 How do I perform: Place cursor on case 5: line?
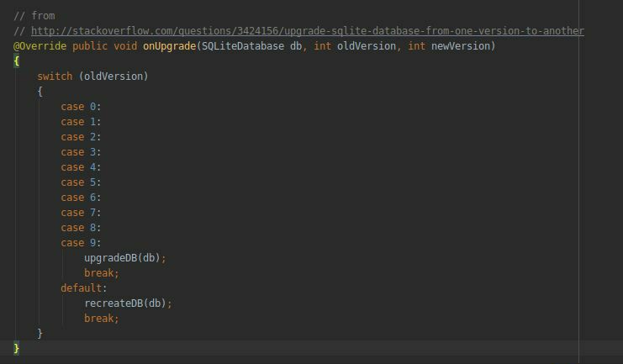[x=81, y=182]
